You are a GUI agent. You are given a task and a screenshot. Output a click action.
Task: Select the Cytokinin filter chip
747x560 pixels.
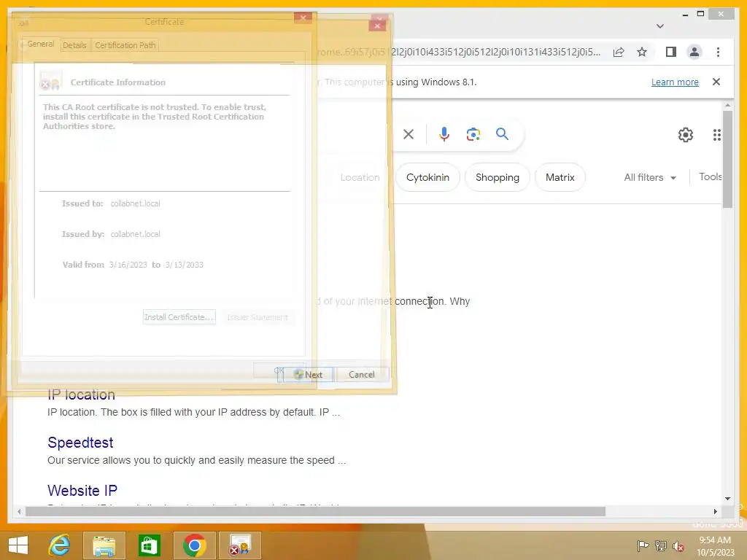pos(427,178)
